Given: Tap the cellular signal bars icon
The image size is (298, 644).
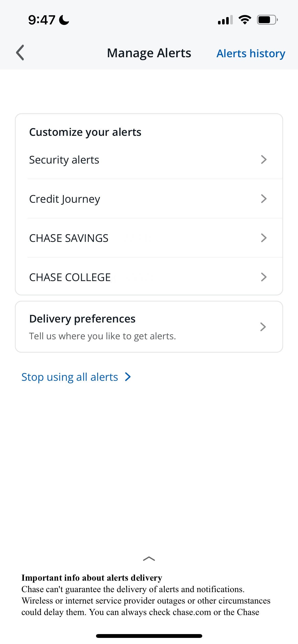Looking at the screenshot, I should coord(225,20).
